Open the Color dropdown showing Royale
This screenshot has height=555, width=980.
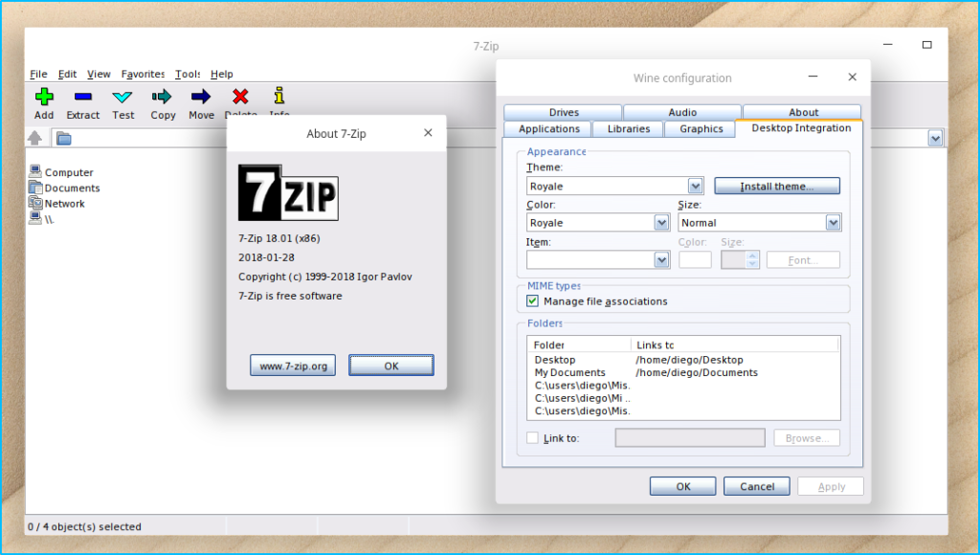661,223
